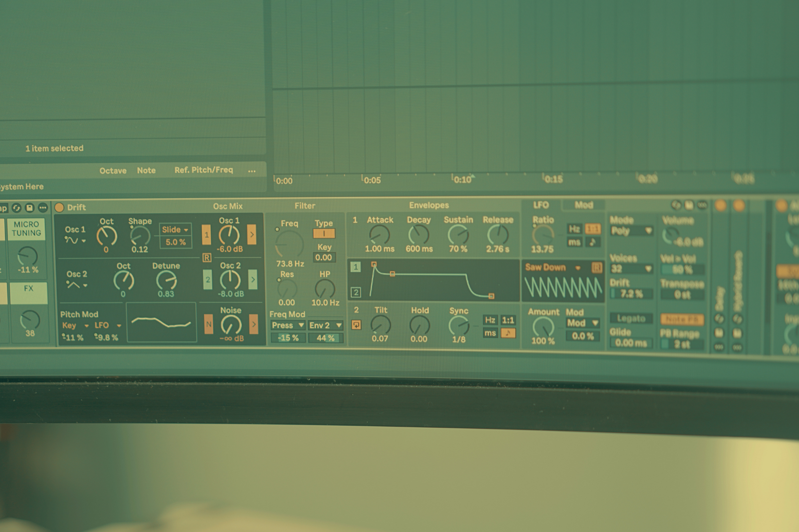Expand the Poly voice Mode dropdown
Image resolution: width=799 pixels, height=532 pixels.
coord(631,231)
